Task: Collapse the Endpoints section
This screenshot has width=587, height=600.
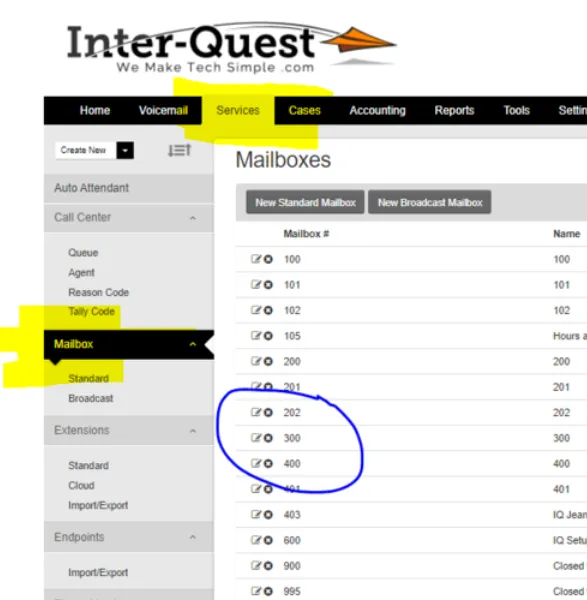Action: (x=193, y=537)
